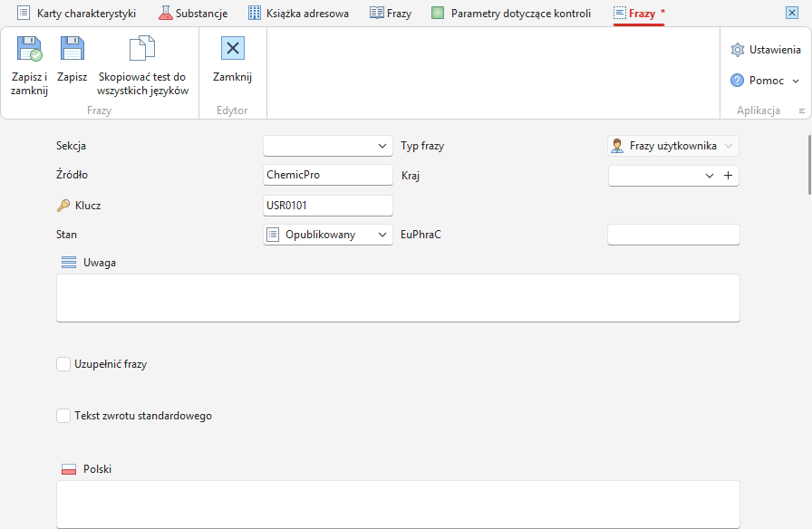Click the Pomoc question mark icon
Screen dimensions: 812x529
point(737,81)
